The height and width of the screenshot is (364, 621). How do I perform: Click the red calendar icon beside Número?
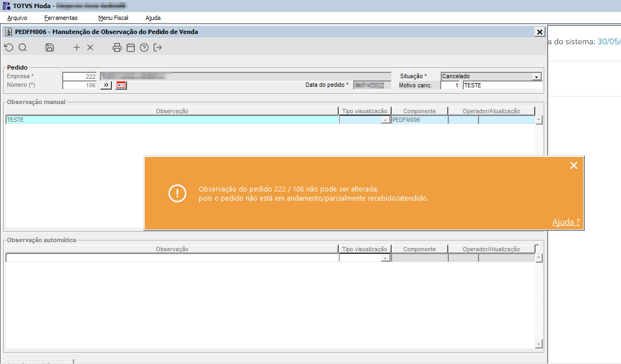[121, 85]
